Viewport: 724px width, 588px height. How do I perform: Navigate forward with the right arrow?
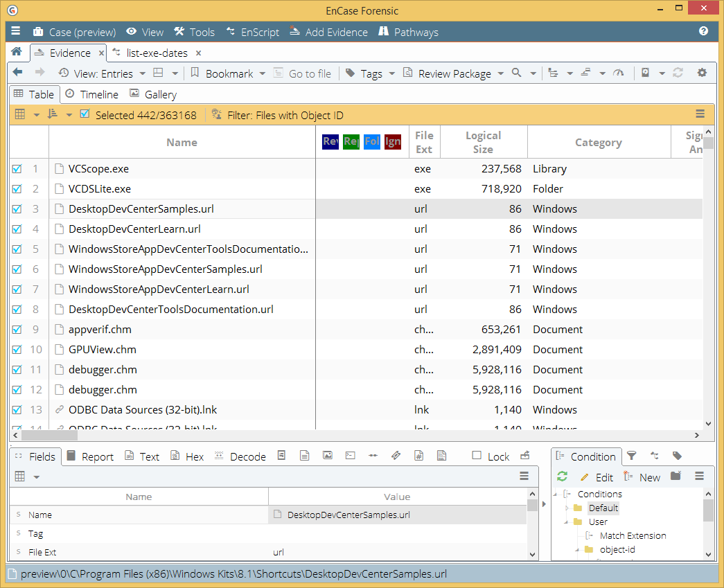coord(39,73)
